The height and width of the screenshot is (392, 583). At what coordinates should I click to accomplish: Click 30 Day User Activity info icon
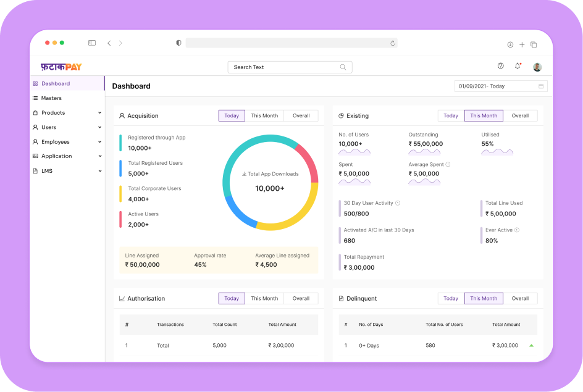point(398,203)
